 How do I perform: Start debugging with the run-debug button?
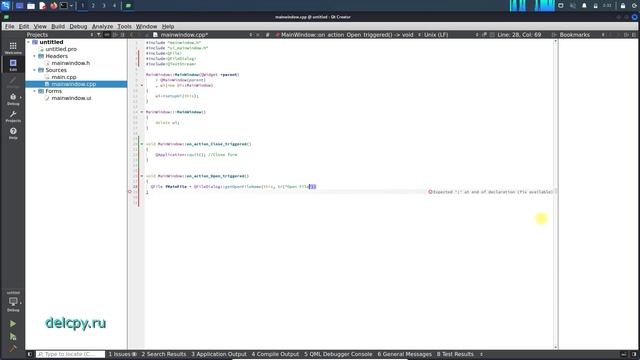pyautogui.click(x=13, y=337)
